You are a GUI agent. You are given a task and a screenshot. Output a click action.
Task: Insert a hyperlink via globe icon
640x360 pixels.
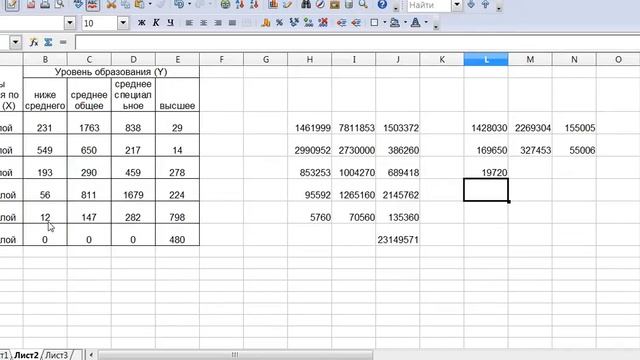(225, 4)
